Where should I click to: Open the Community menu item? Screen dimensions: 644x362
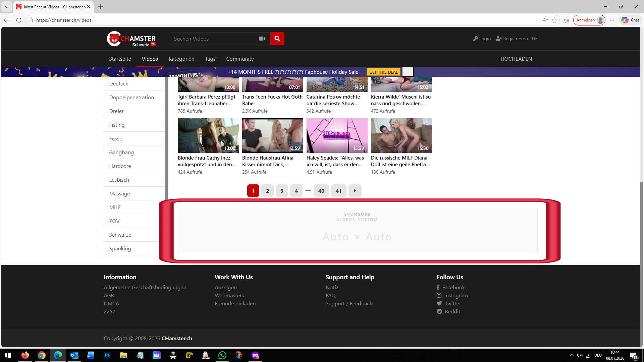[239, 59]
